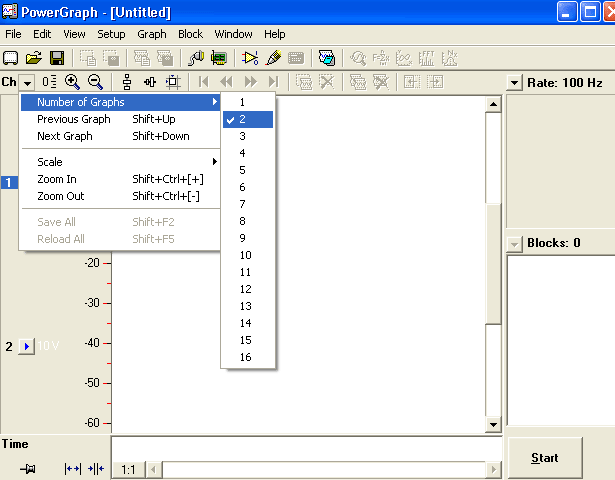
Task: Click vertical scrollbar up arrow
Action: click(493, 104)
